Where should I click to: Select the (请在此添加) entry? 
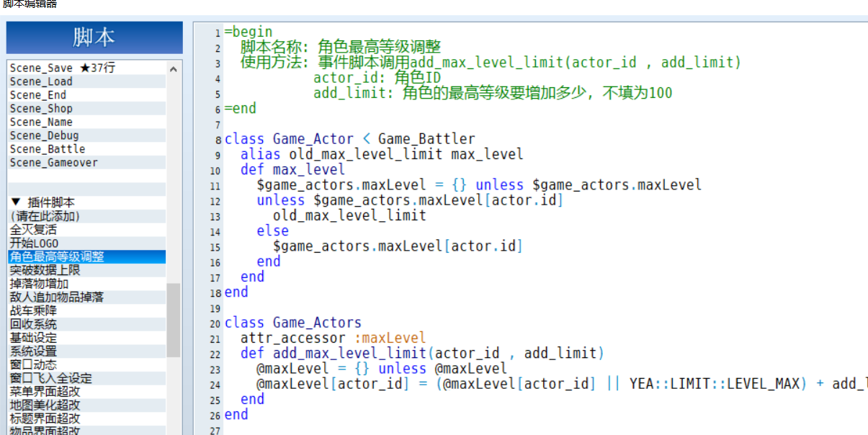(x=87, y=216)
